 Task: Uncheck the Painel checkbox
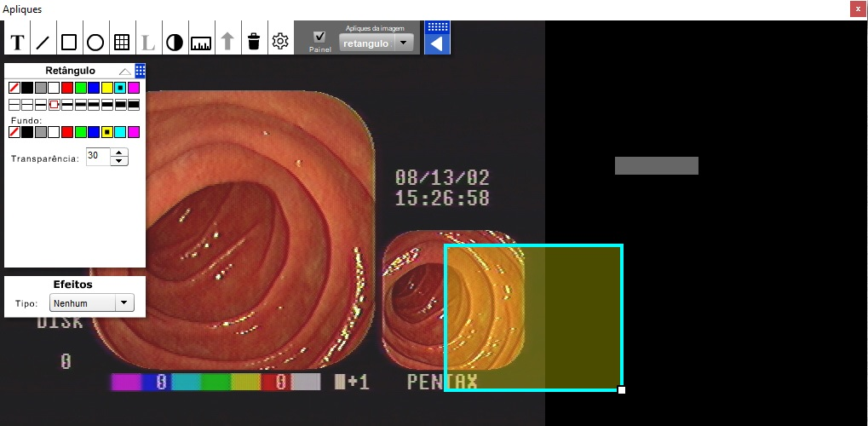(x=319, y=37)
